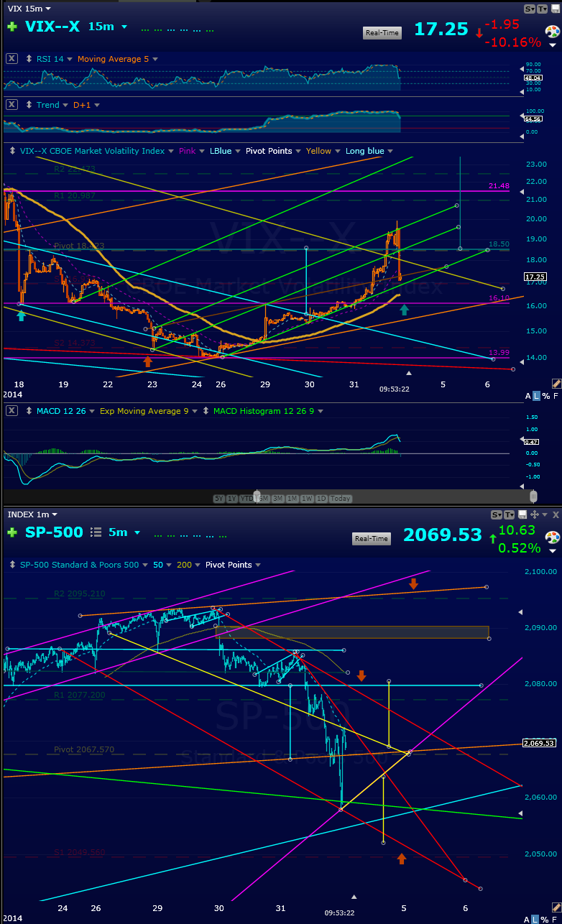562x924 pixels.
Task: Select the Today time range tab
Action: point(341,499)
